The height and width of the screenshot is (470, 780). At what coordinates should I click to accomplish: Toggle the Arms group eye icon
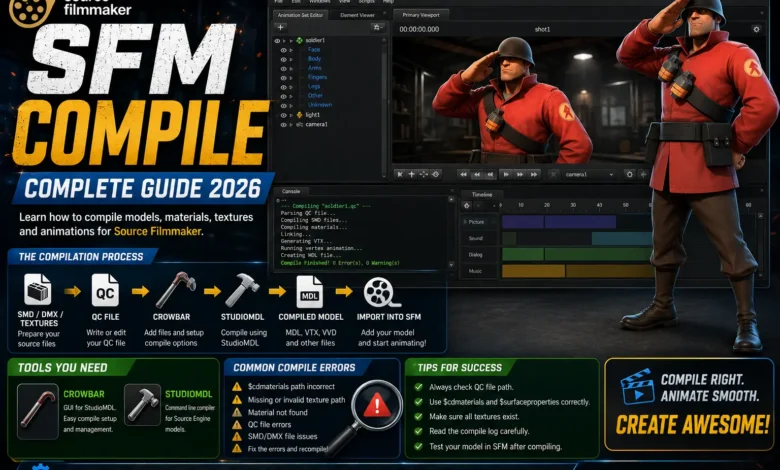pos(284,69)
